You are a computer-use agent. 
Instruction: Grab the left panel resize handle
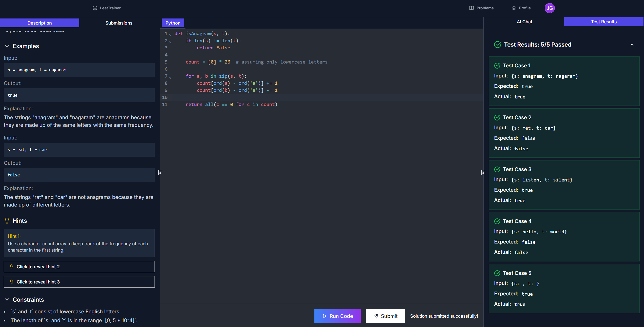click(x=160, y=173)
